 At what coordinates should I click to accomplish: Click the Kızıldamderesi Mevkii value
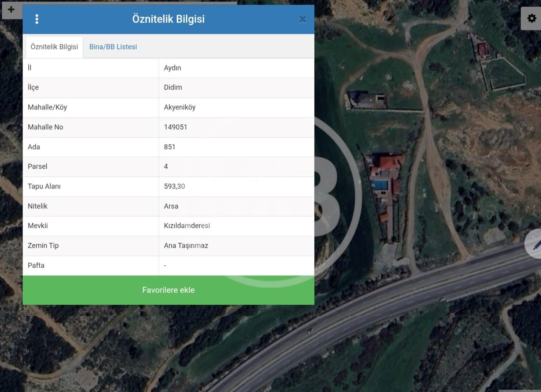187,226
